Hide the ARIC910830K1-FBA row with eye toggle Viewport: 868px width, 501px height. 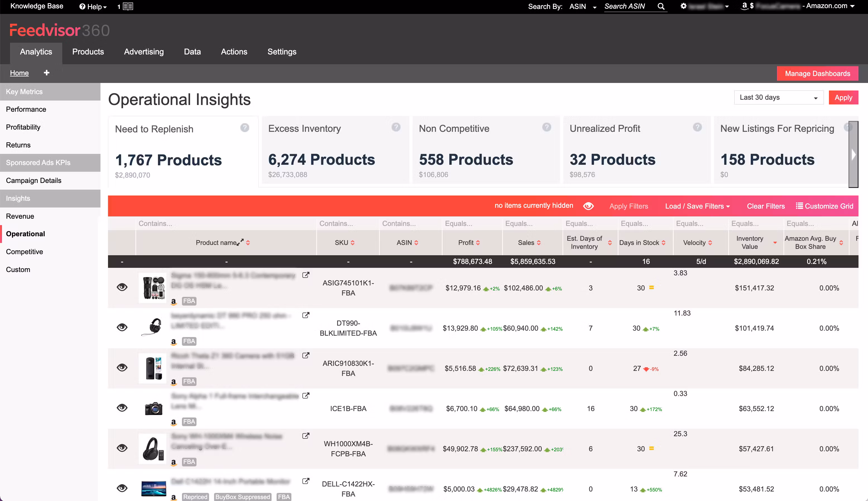click(122, 368)
